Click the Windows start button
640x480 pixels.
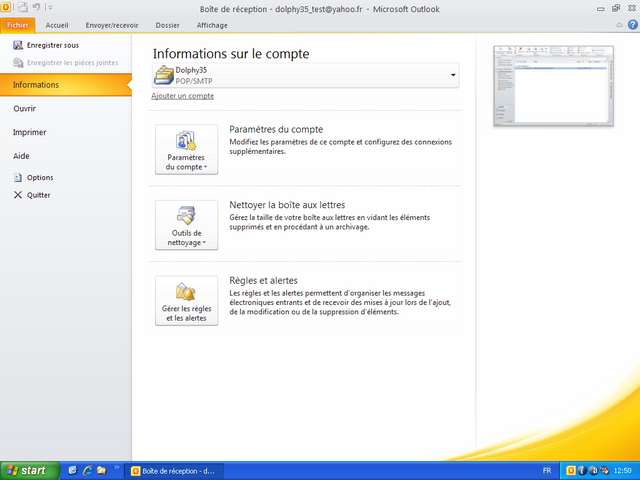click(30, 471)
